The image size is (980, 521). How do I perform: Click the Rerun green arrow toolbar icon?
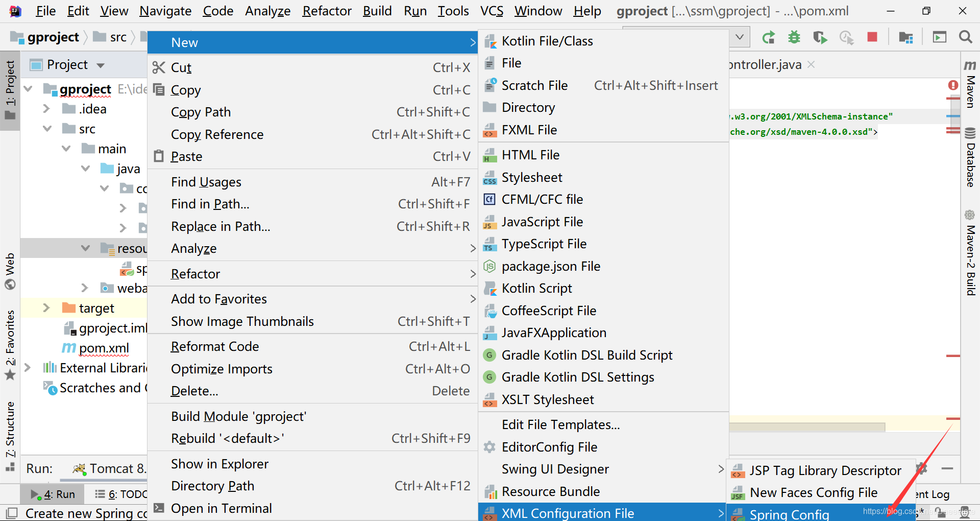(768, 37)
